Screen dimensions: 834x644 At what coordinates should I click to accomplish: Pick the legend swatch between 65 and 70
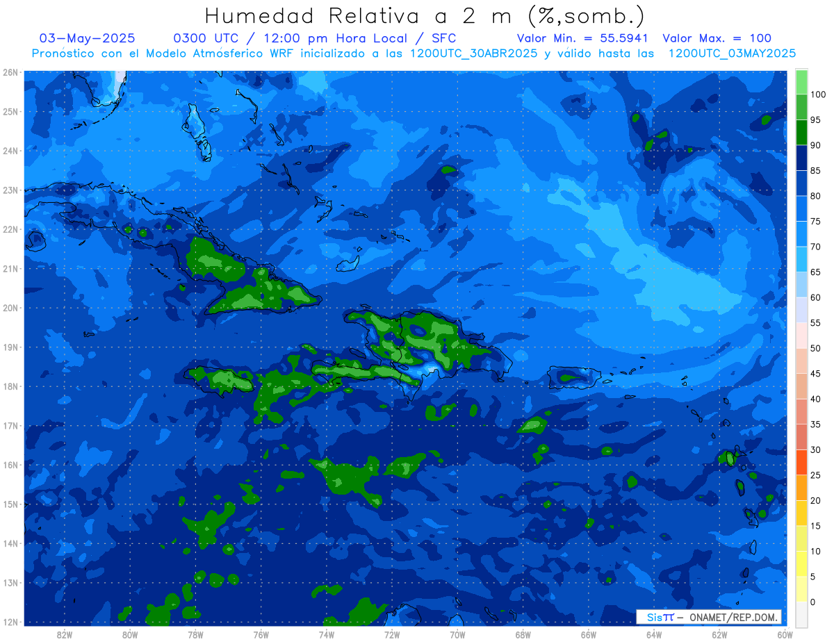click(x=801, y=259)
